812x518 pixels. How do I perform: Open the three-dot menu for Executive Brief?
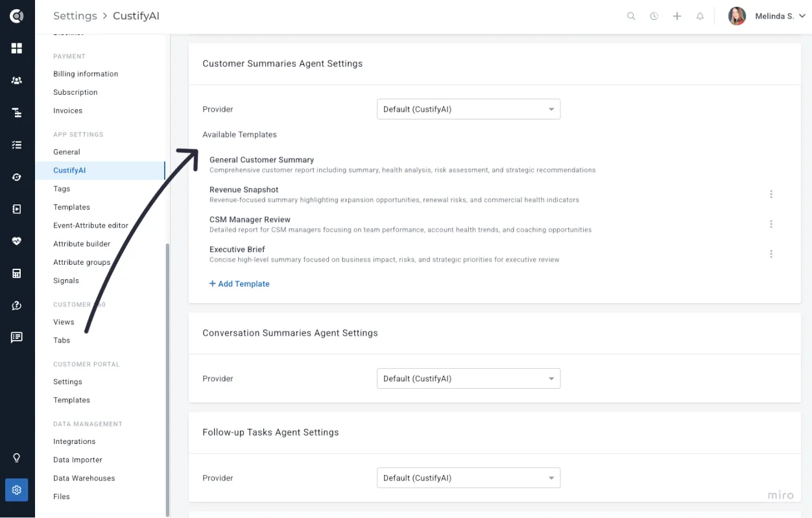[771, 254]
